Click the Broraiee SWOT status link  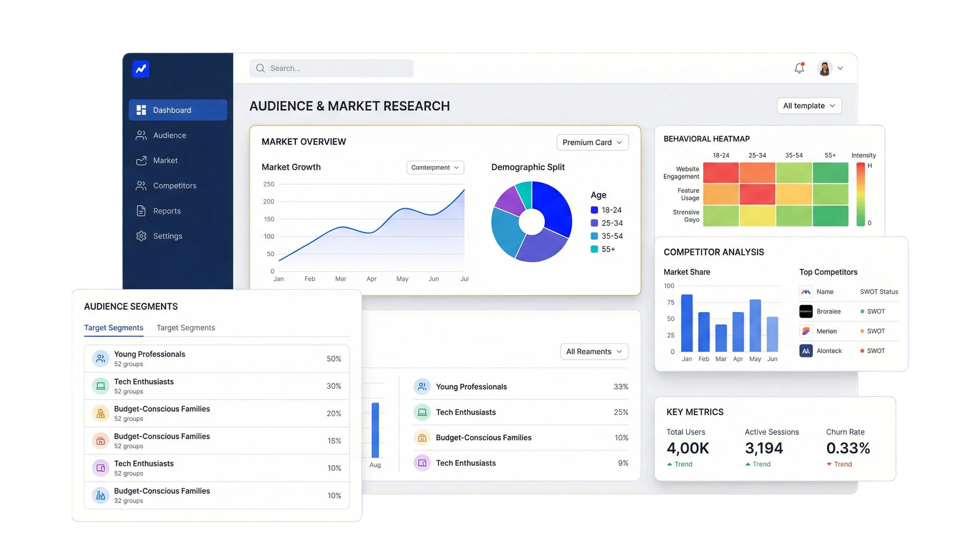(x=875, y=311)
